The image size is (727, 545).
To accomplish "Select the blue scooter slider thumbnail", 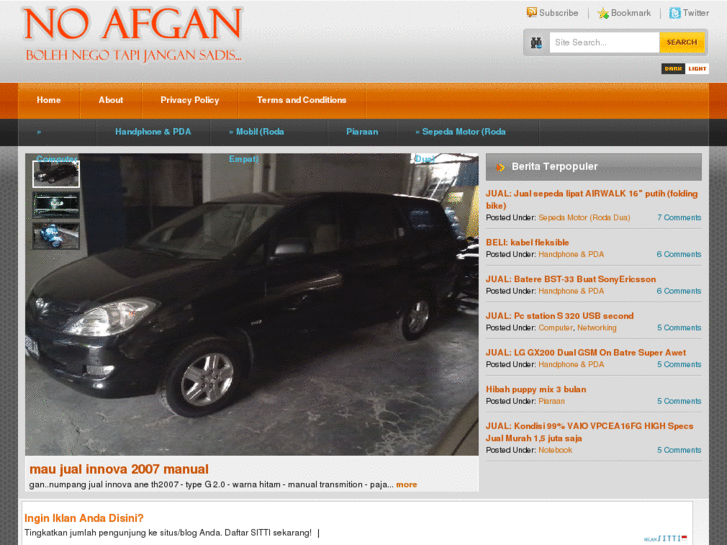I will coord(56,236).
